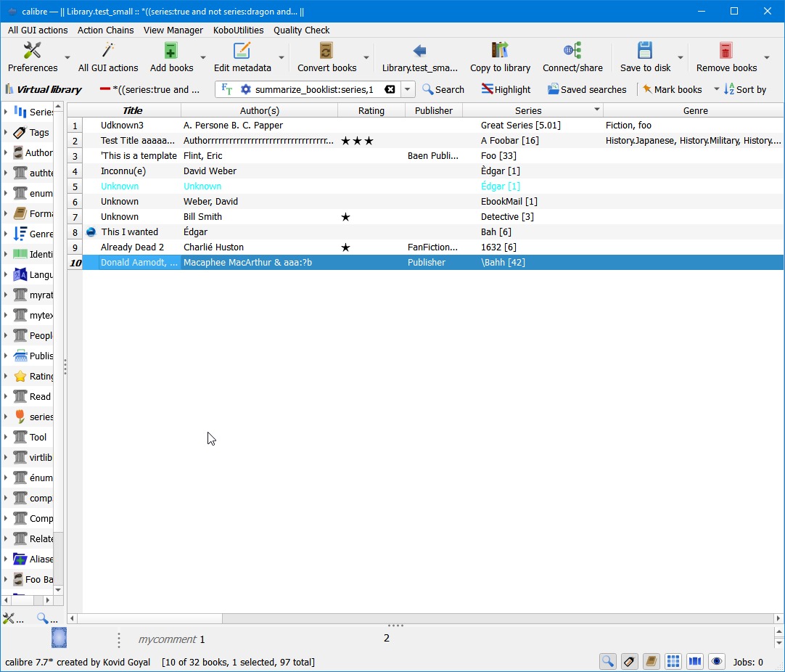The height and width of the screenshot is (672, 785).
Task: Toggle book details button in status bar
Action: [x=651, y=662]
